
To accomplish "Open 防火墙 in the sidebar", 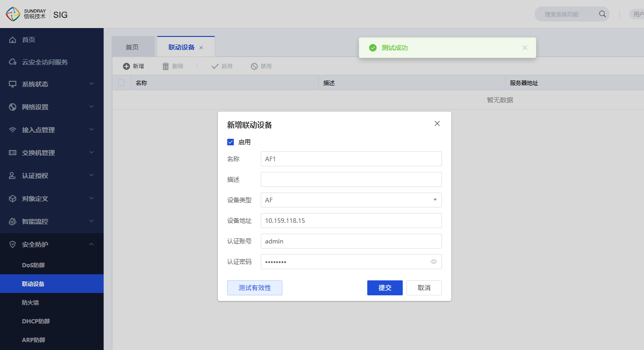I will [x=52, y=302].
